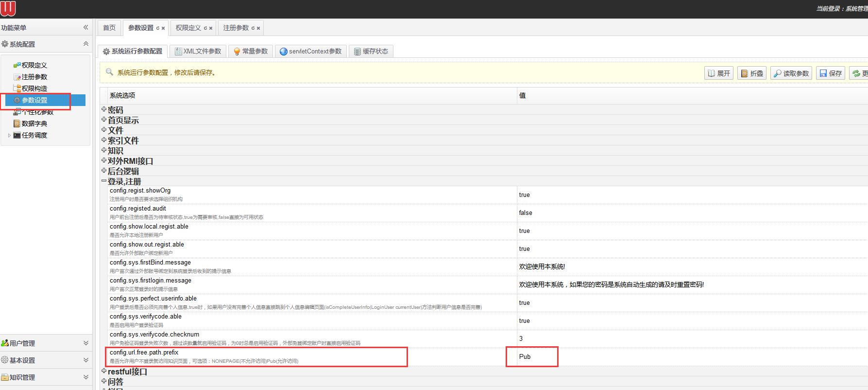Click the magnifier icon in the yellow notice bar
The height and width of the screenshot is (390, 868).
point(110,72)
